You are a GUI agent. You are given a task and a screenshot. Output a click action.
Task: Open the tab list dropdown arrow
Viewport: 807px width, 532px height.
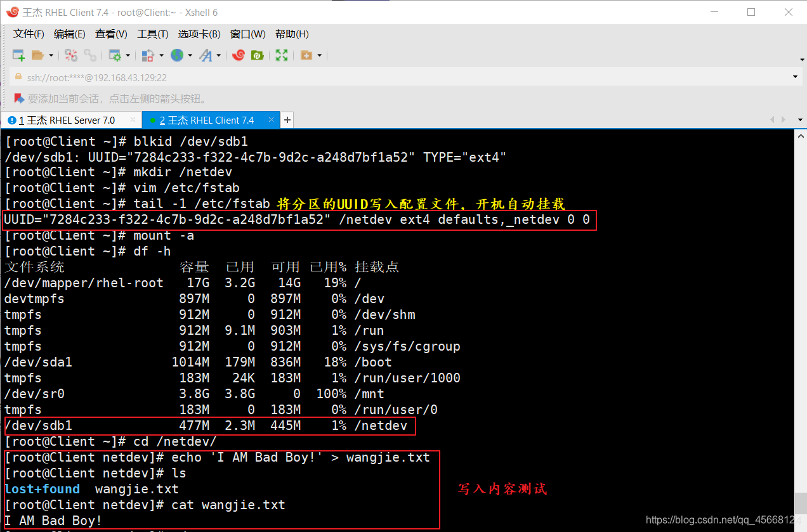[799, 119]
